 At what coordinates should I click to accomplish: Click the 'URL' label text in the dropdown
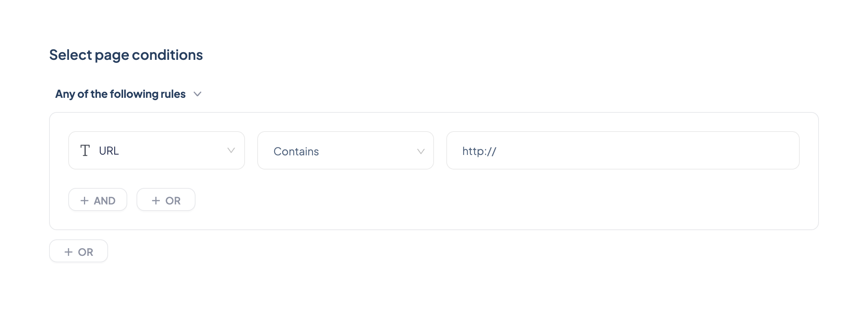(x=109, y=151)
